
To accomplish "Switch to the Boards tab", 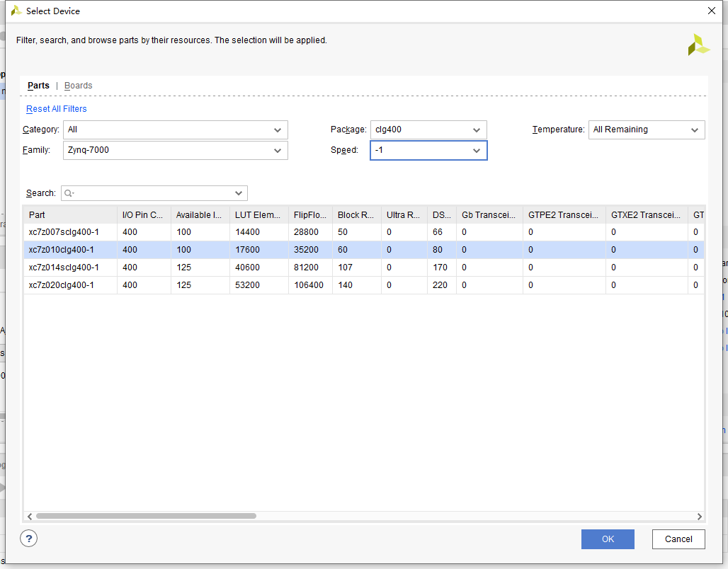I will [x=79, y=86].
